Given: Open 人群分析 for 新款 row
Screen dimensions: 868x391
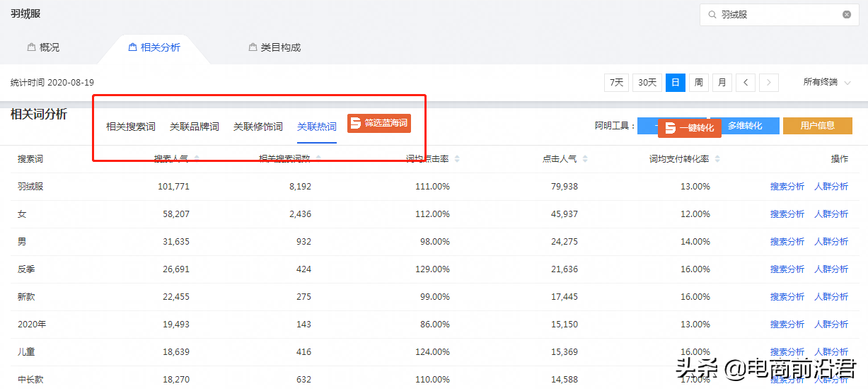Looking at the screenshot, I should click(831, 297).
